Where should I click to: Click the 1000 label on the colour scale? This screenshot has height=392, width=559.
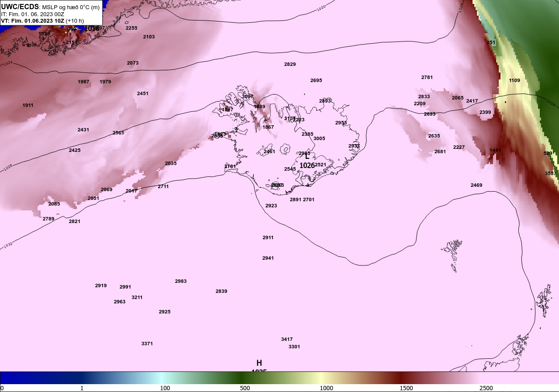click(326, 388)
